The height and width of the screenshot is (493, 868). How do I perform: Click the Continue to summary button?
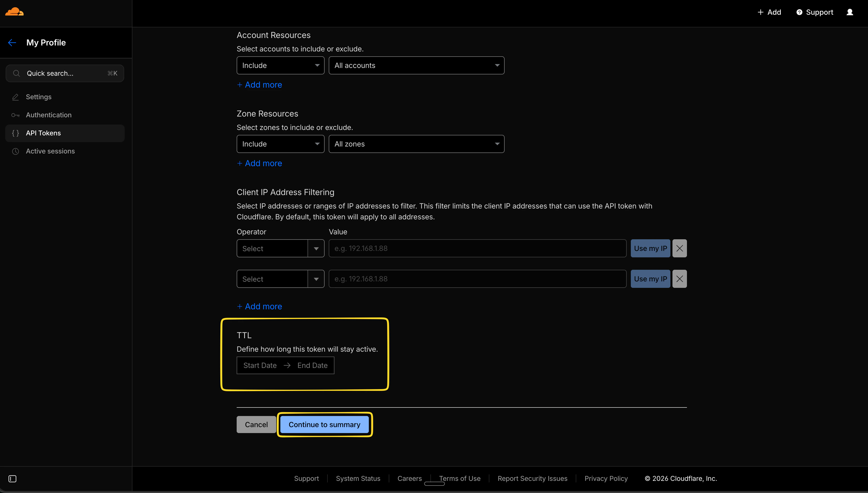[x=324, y=424]
